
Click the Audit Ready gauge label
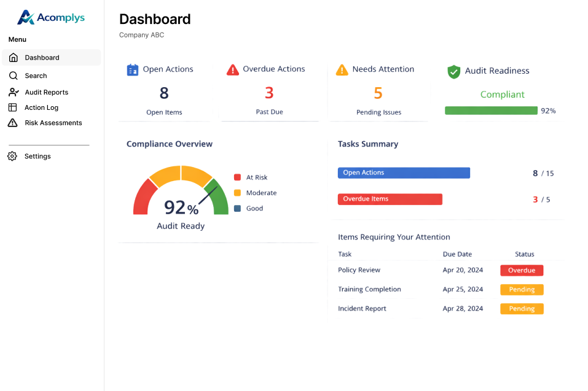[181, 226]
